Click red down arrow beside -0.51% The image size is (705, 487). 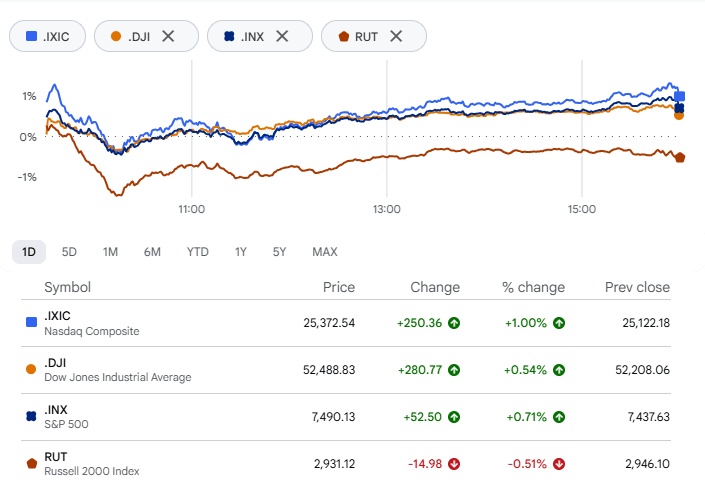click(559, 464)
